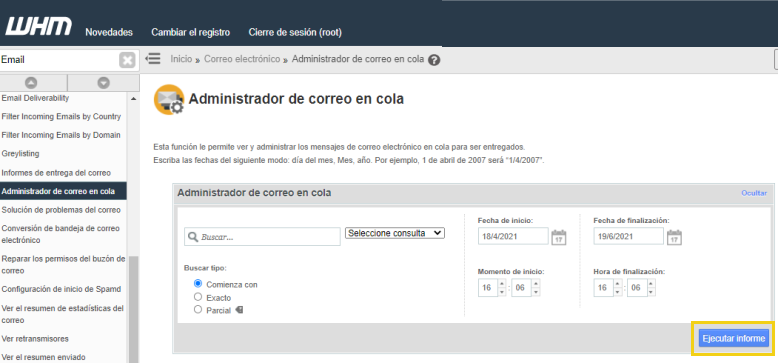The image size is (778, 363).
Task: Select Administrador de correo en cola sidebar item
Action: point(63,191)
